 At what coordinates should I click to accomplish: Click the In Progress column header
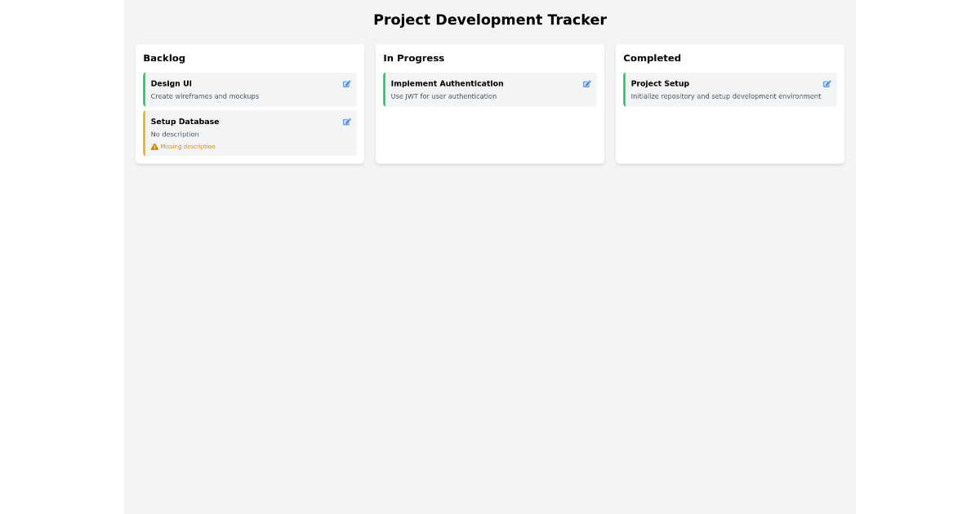414,58
